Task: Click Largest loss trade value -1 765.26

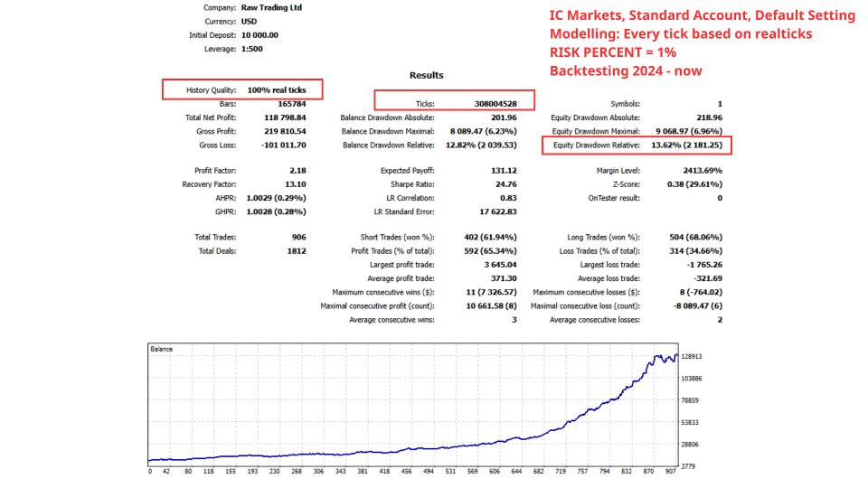Action: coord(704,265)
